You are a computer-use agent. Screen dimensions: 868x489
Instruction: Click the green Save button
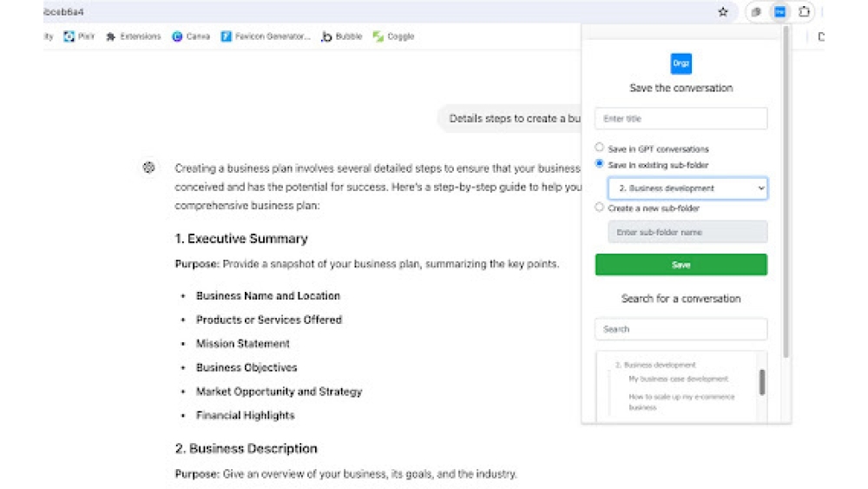point(681,265)
